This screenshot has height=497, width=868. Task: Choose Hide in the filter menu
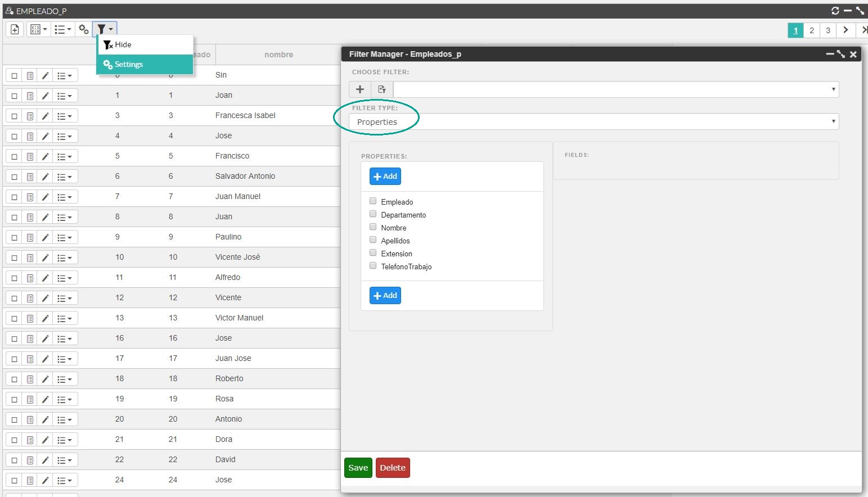(145, 44)
